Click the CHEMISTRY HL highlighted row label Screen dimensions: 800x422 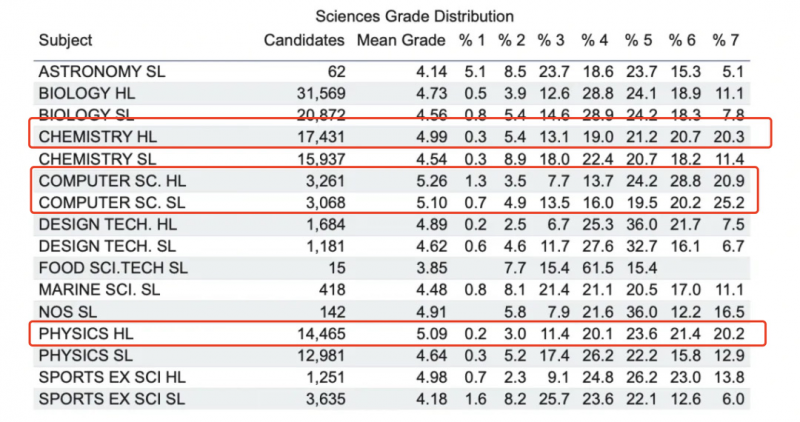coord(98,137)
